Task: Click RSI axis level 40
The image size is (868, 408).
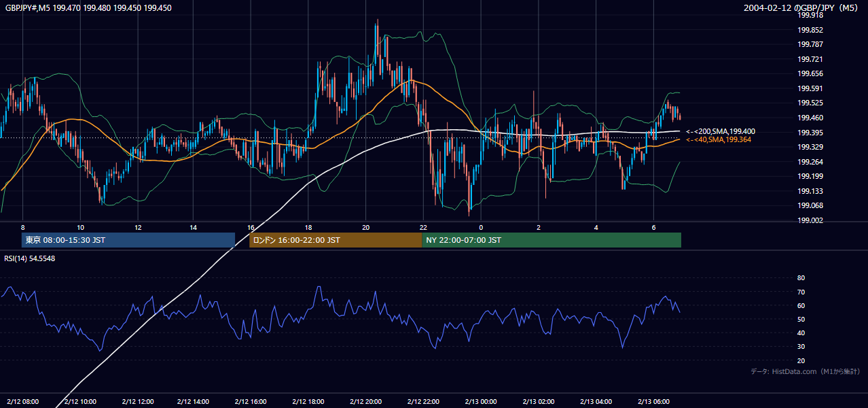Action: click(801, 333)
